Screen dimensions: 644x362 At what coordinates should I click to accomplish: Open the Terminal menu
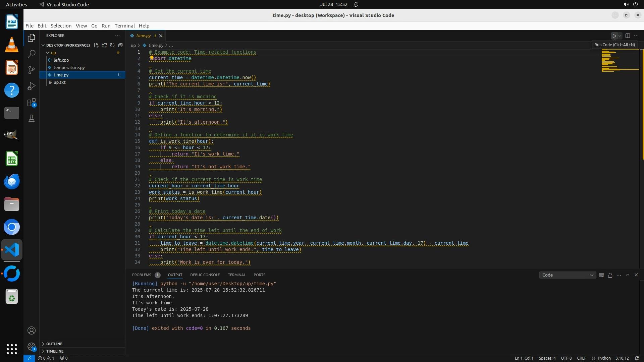click(124, 26)
